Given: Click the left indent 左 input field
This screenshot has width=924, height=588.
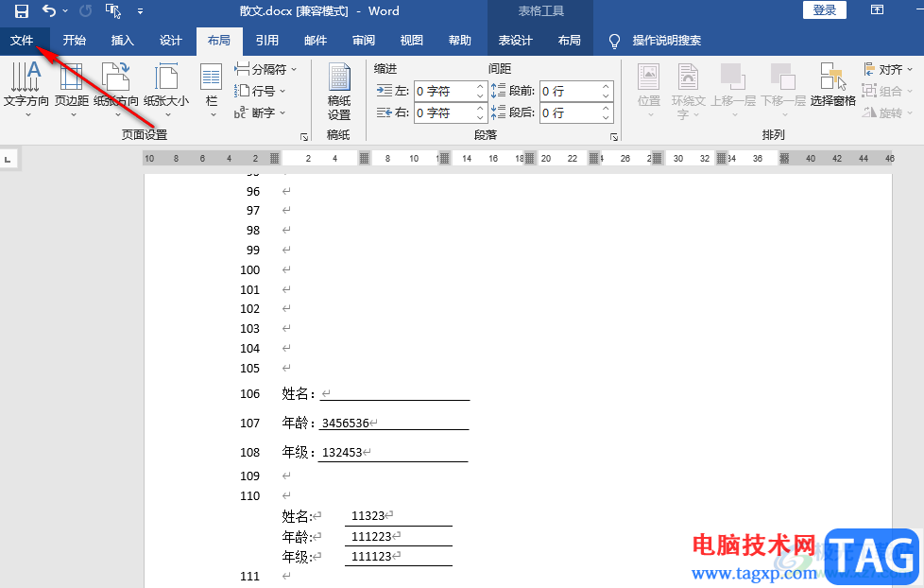Looking at the screenshot, I should [x=444, y=91].
